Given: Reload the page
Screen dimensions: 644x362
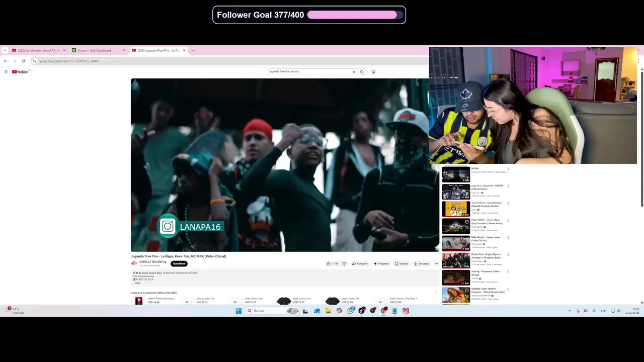Looking at the screenshot, I should tap(24, 61).
